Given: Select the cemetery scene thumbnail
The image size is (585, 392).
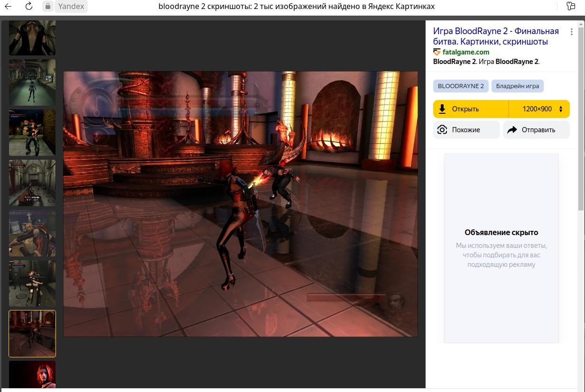Looking at the screenshot, I should tap(32, 233).
